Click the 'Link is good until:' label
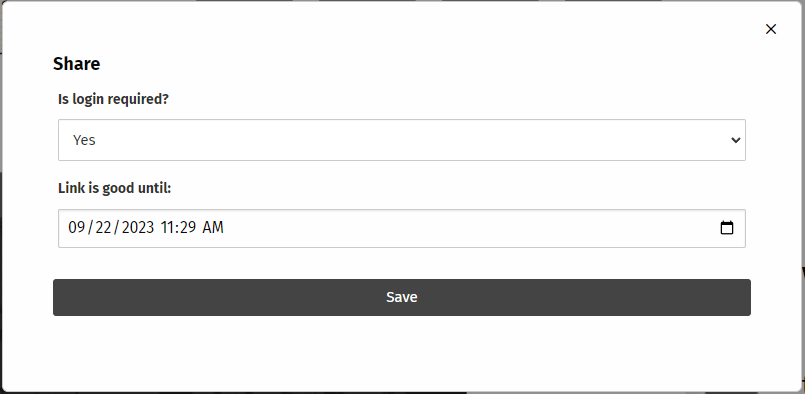 [114, 189]
